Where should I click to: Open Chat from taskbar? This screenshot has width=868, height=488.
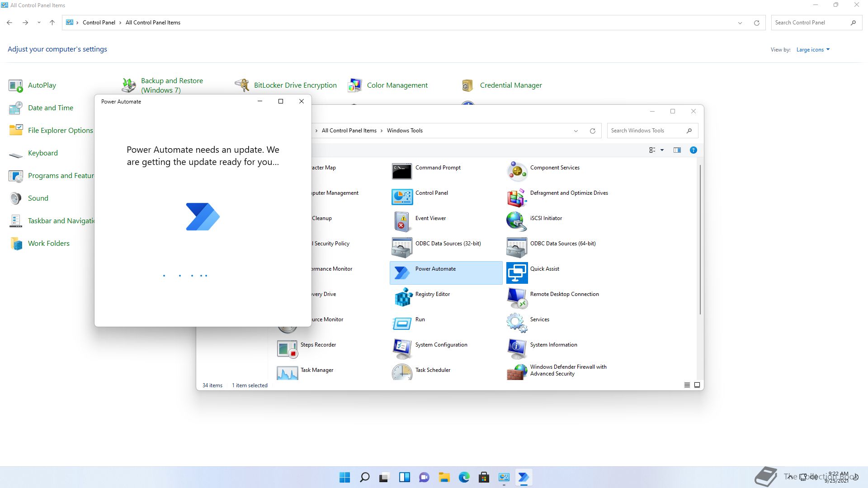click(424, 477)
